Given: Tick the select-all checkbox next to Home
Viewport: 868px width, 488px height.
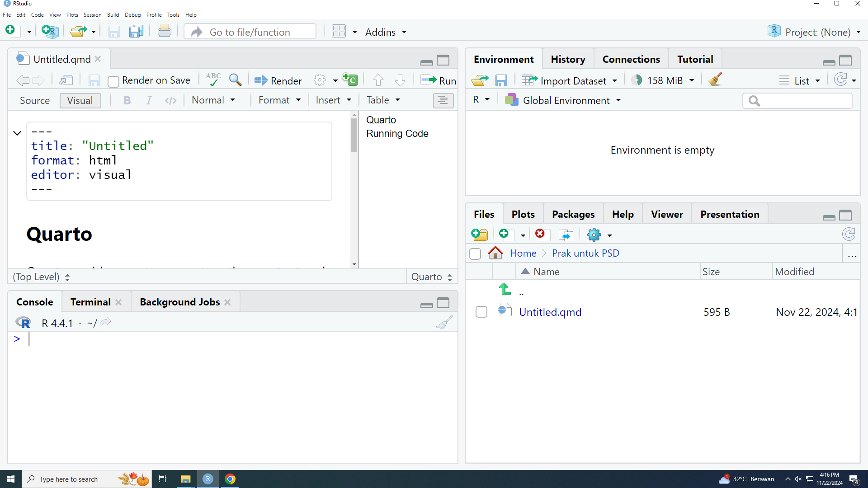Looking at the screenshot, I should [x=475, y=253].
